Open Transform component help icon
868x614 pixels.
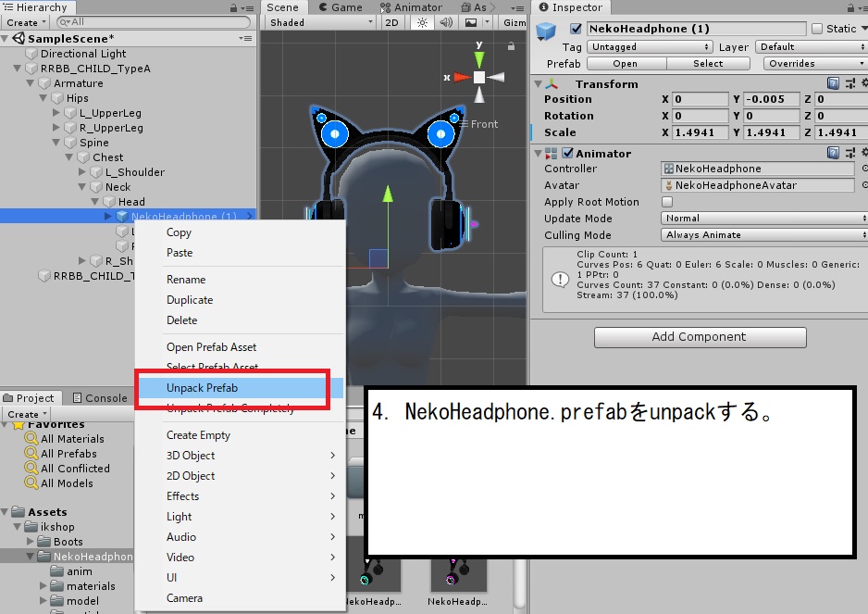coord(833,83)
